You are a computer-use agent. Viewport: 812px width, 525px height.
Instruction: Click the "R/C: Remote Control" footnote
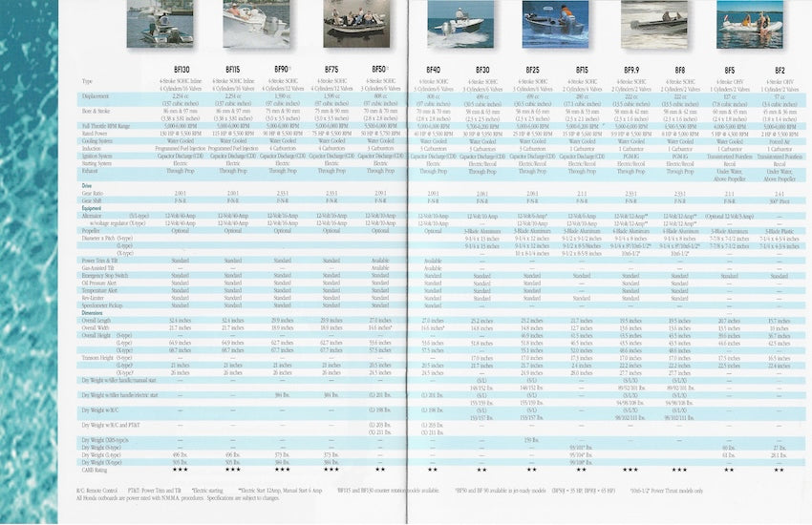coord(96,491)
